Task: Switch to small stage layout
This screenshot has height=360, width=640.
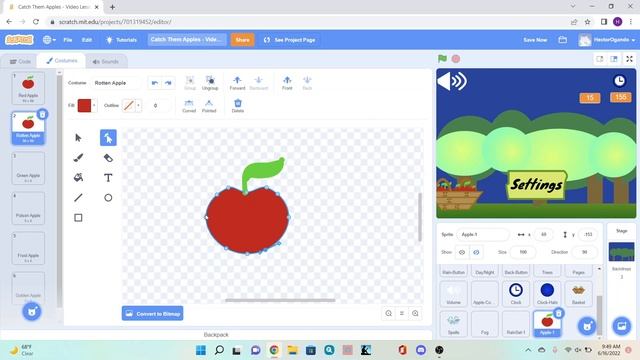Action: point(600,59)
